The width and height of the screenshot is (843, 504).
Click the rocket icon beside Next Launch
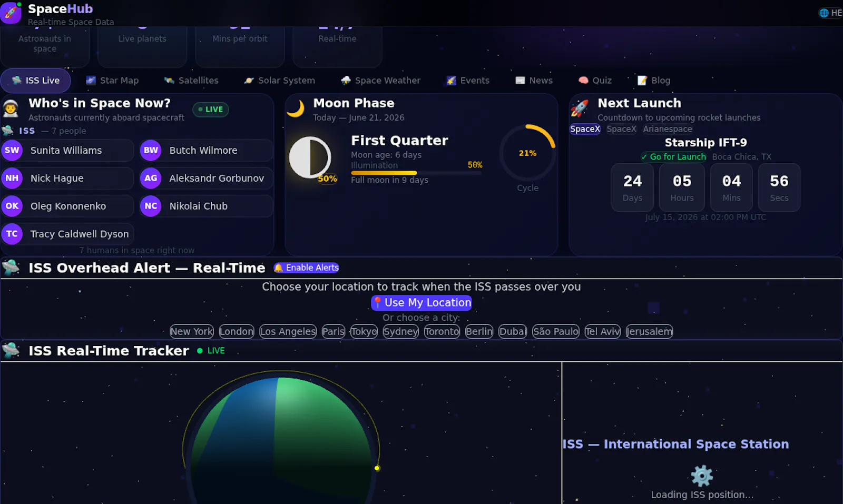click(580, 108)
